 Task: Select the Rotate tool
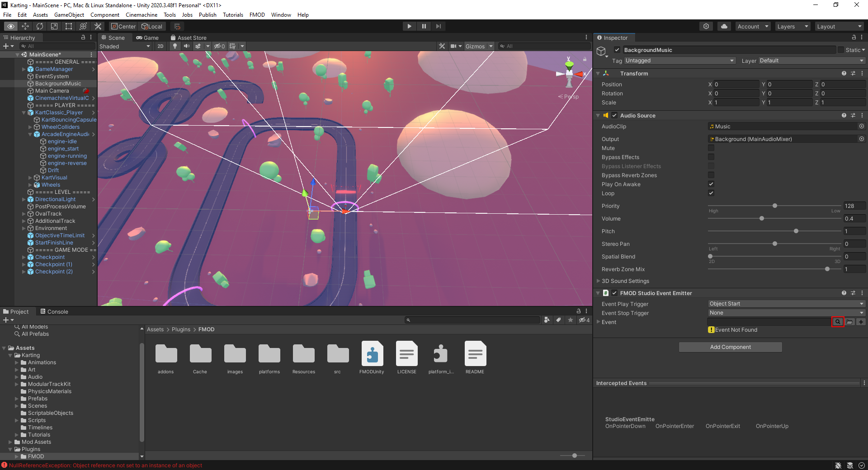[x=40, y=26]
